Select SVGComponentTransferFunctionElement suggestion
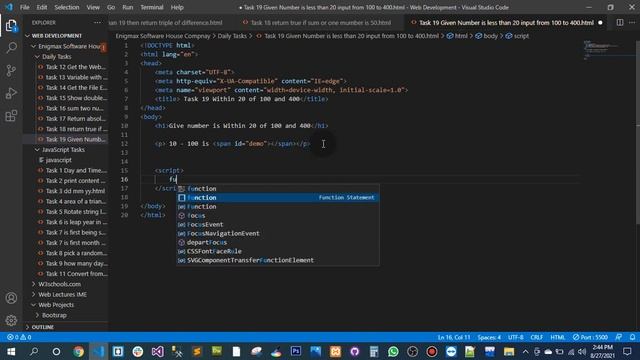The image size is (640, 360). coord(278,260)
